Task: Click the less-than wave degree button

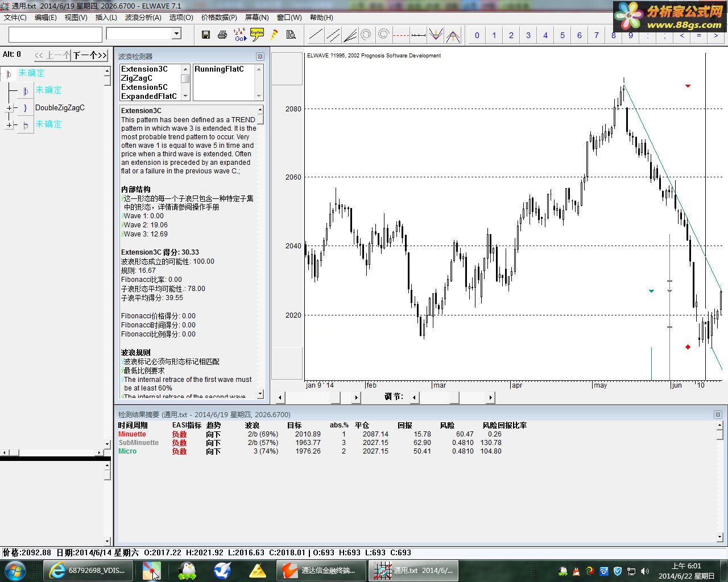Action: tap(682, 35)
